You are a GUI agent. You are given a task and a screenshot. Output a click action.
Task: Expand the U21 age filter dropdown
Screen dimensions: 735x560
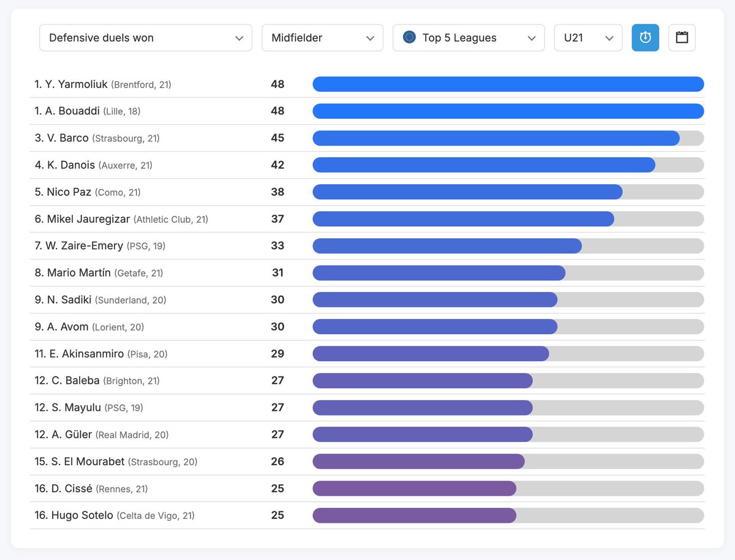click(x=588, y=37)
